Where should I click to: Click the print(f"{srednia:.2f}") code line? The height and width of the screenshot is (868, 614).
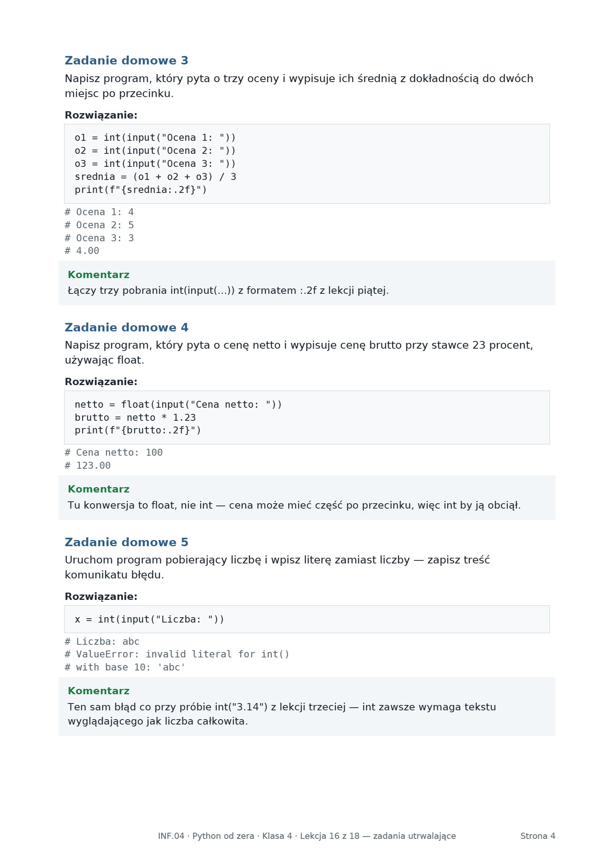click(x=140, y=190)
